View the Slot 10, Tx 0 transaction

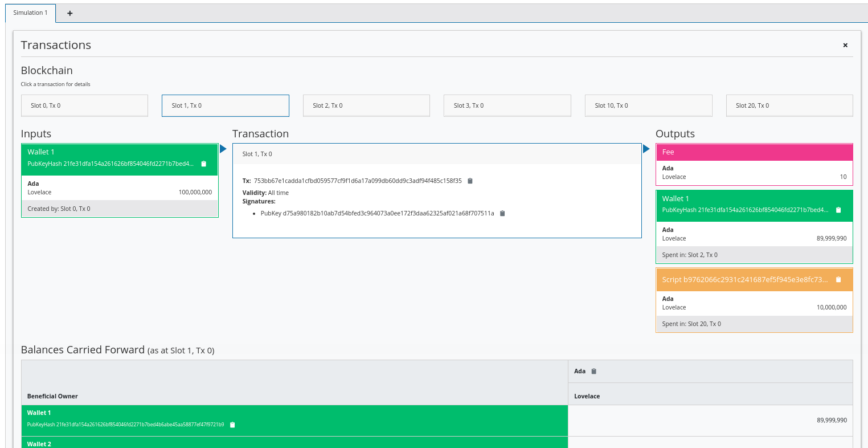pos(648,105)
